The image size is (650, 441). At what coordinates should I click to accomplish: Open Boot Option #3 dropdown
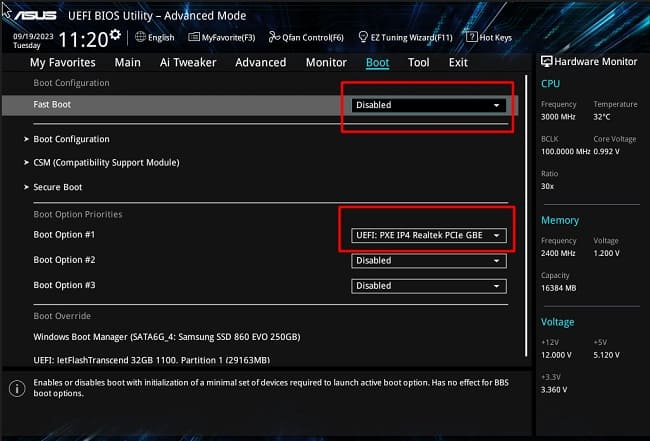click(429, 286)
